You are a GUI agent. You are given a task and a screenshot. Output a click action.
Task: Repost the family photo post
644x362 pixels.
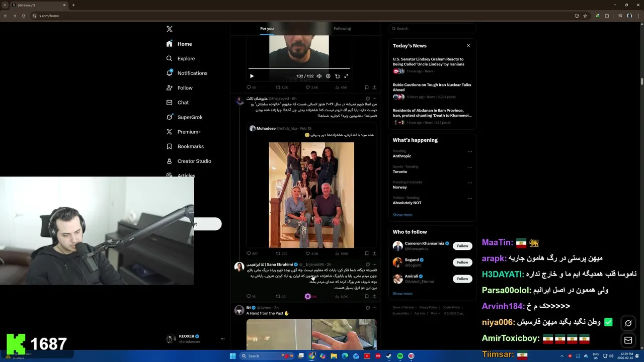coord(282,253)
